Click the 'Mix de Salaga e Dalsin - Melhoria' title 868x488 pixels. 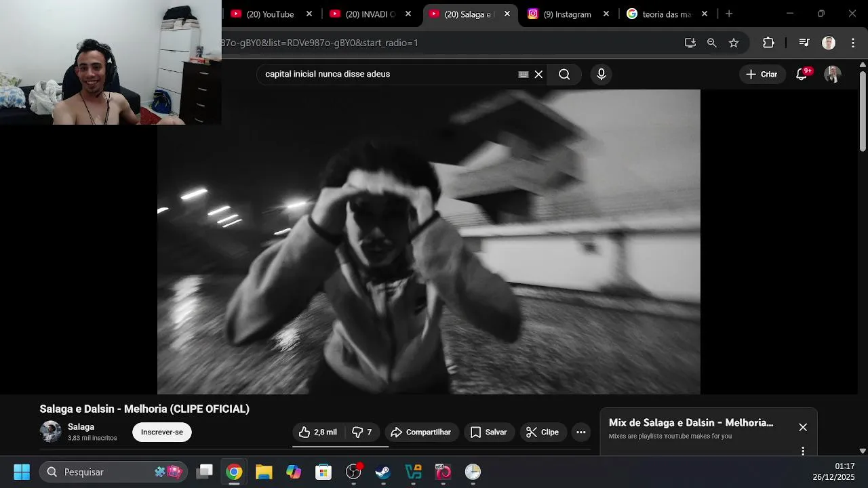coord(691,423)
